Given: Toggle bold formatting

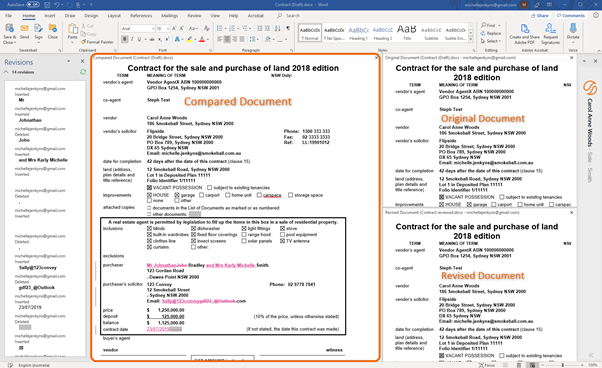Looking at the screenshot, I should click(125, 39).
